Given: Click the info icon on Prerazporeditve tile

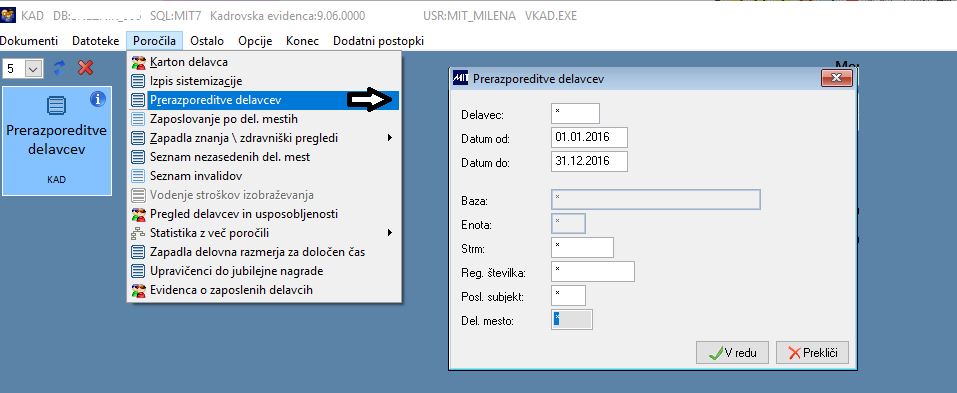Looking at the screenshot, I should [x=98, y=99].
